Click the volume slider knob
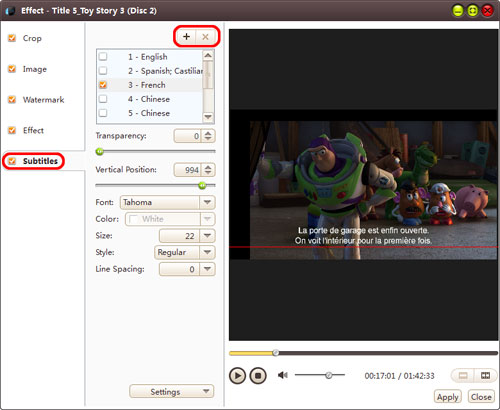500x410 pixels. [329, 375]
